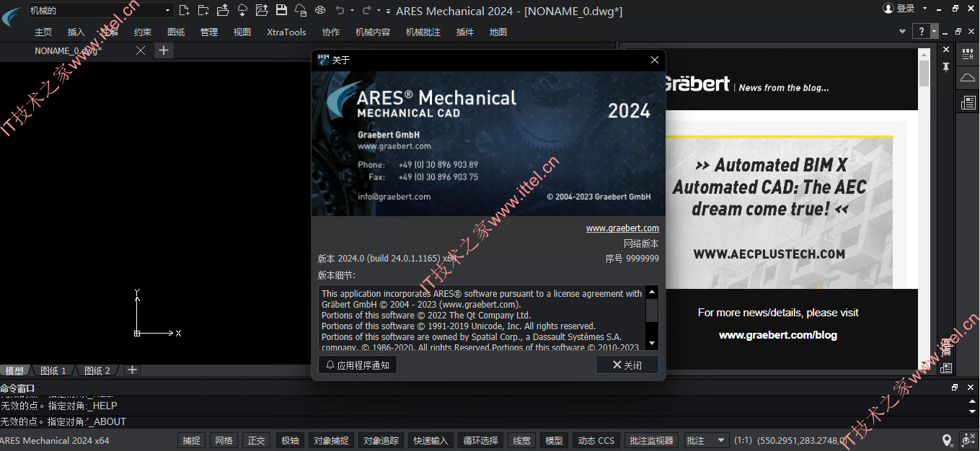Switch to the 图纸 1 sheet tab
The height and width of the screenshot is (451, 980).
53,370
